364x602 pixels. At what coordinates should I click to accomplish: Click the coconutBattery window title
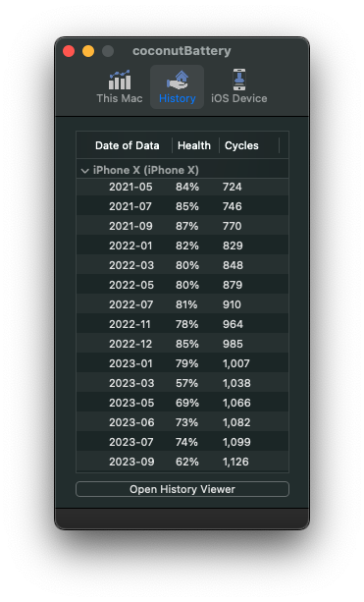pos(182,51)
